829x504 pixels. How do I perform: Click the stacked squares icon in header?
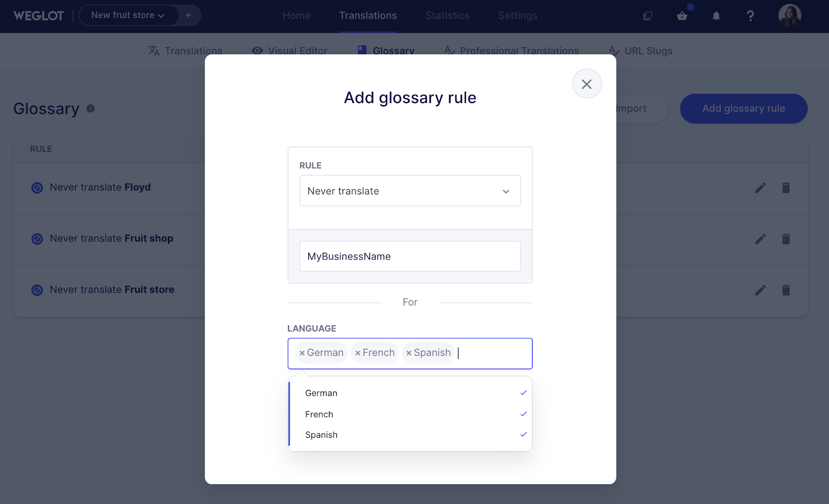click(648, 16)
